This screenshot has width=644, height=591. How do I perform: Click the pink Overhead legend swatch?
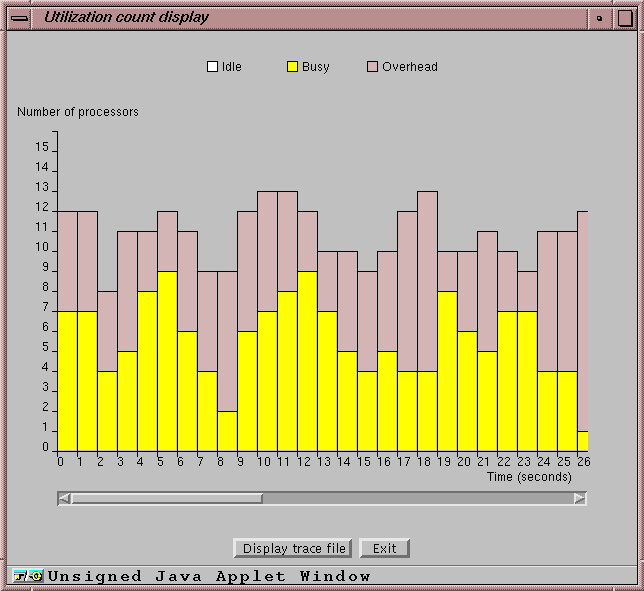click(x=372, y=67)
